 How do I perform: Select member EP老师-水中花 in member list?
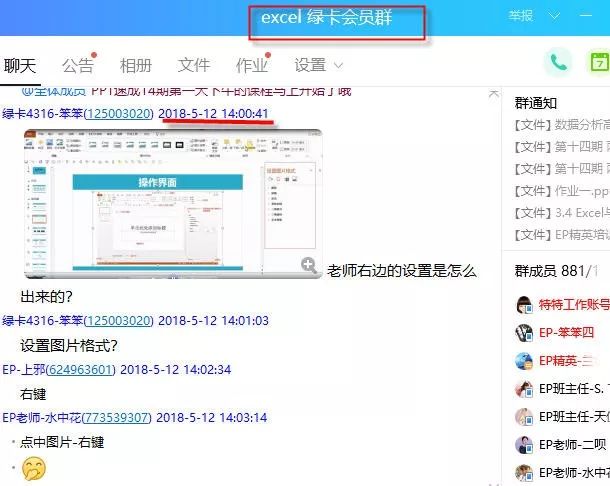click(574, 473)
